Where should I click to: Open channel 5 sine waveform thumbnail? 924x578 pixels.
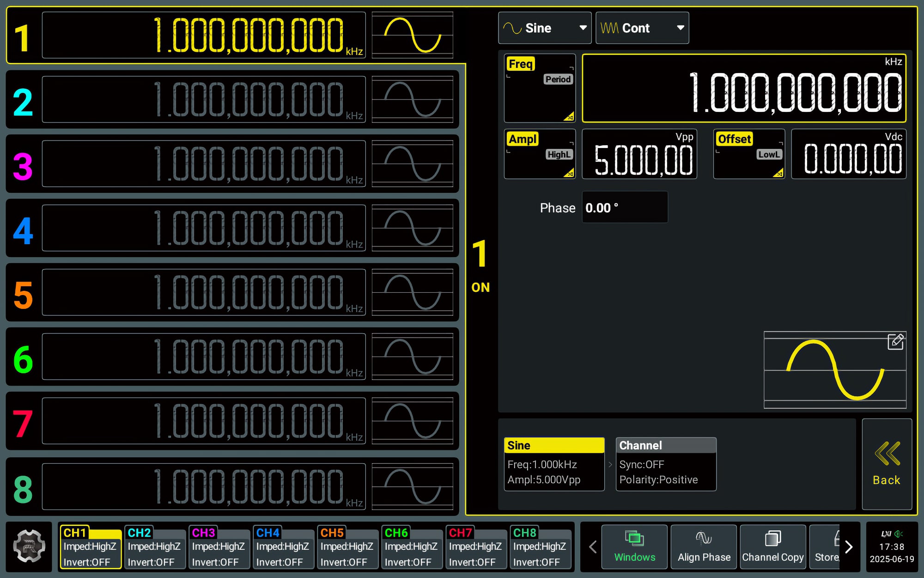(x=413, y=292)
